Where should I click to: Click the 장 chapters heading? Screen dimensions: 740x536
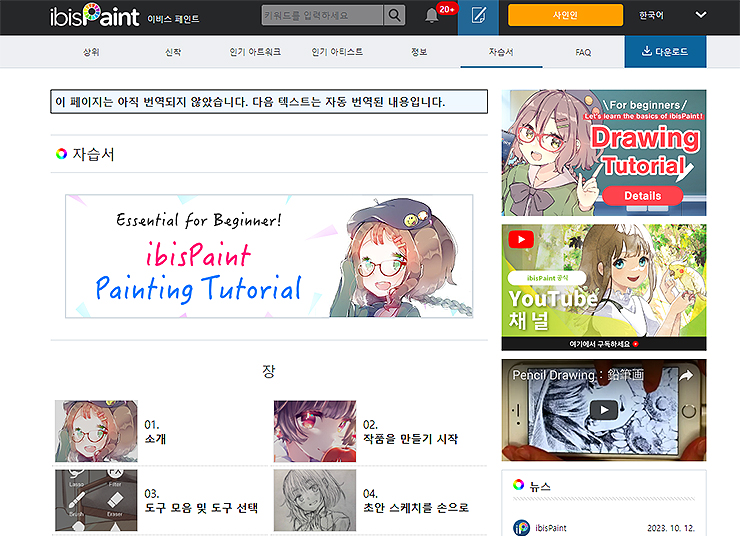coord(269,371)
